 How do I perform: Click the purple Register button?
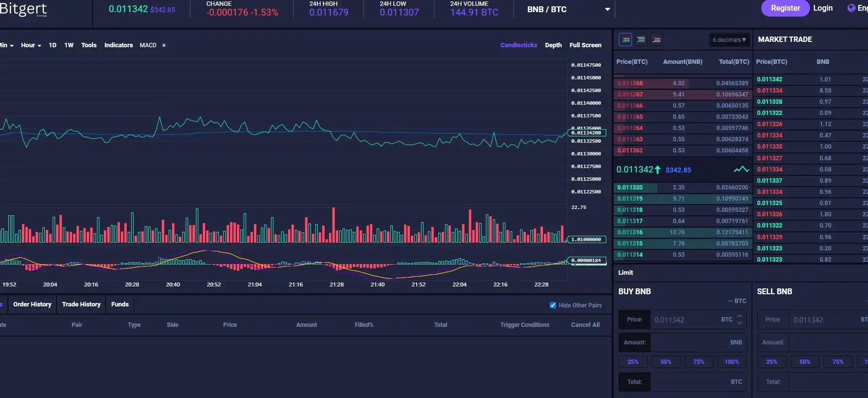click(x=785, y=8)
